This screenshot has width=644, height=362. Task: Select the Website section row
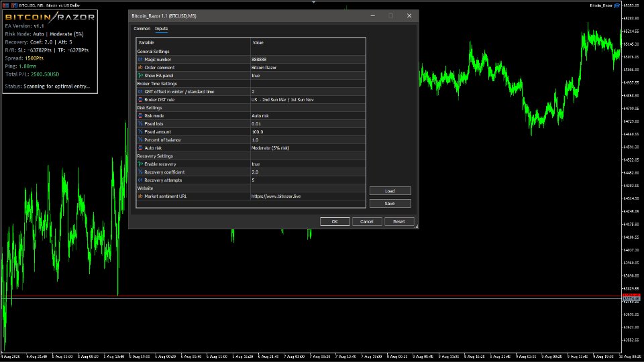(x=250, y=188)
